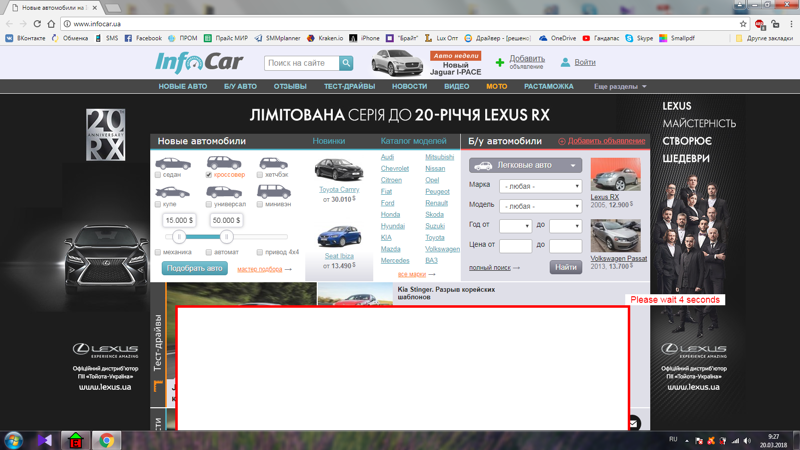Open the Skype bookmark
Image resolution: width=800 pixels, height=450 pixels.
click(x=639, y=38)
